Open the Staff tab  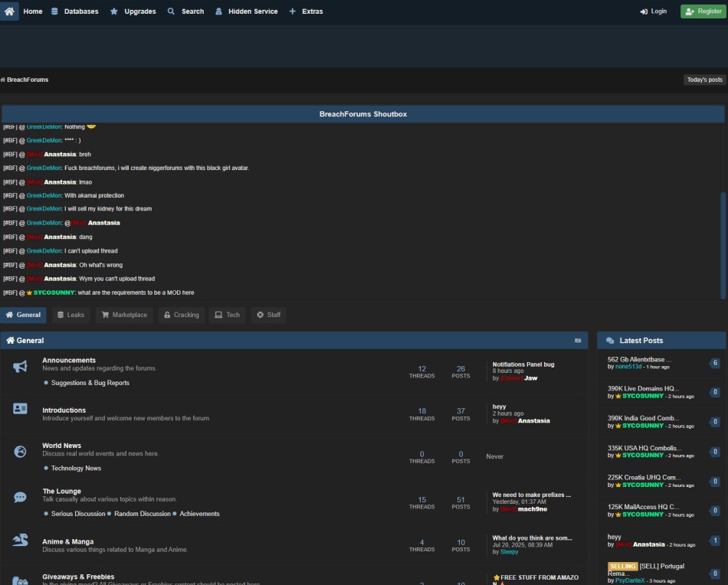coord(269,315)
